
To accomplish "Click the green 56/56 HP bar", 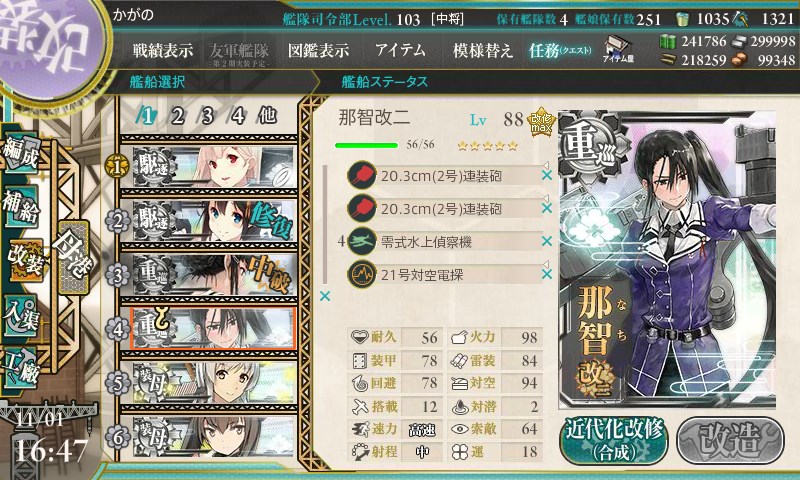I will [366, 145].
